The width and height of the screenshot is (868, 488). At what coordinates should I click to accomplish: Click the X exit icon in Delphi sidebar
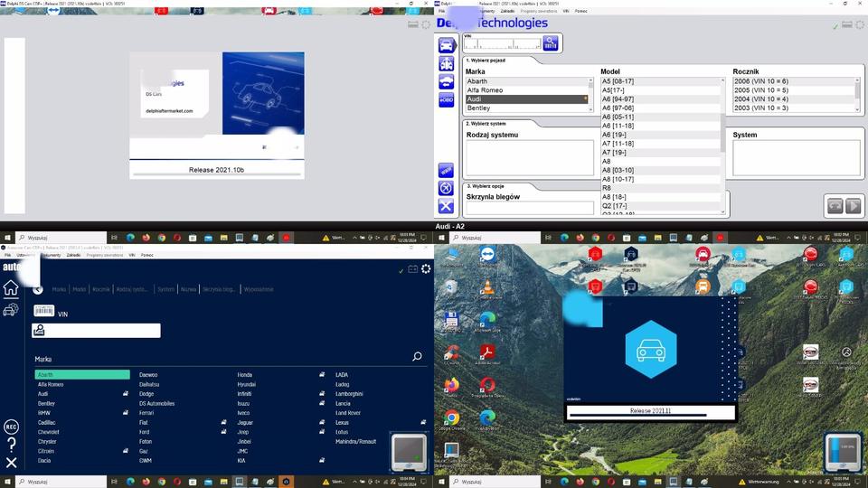pos(446,206)
